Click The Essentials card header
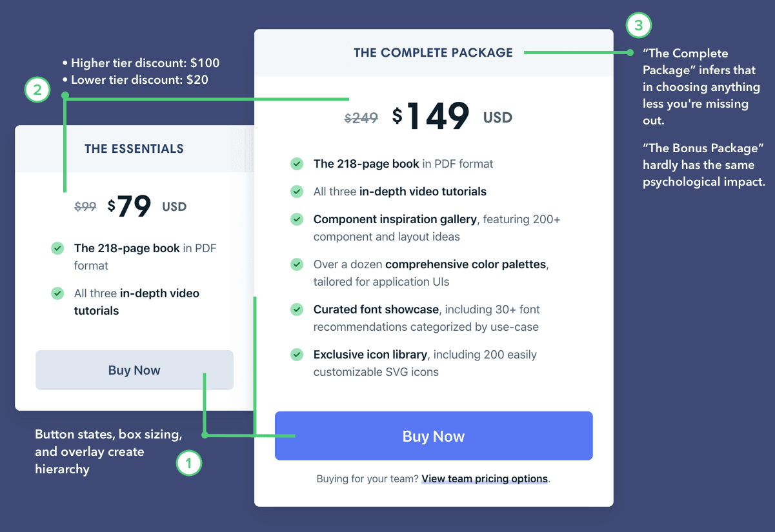Viewport: 775px width, 532px height. (x=134, y=149)
